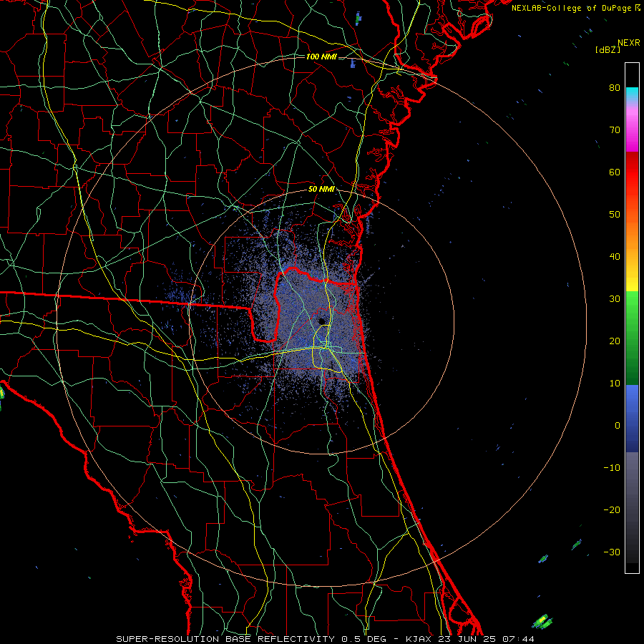Click the yellow-green storm echo at the bottom right
Screen dimensions: 644x644
(x=542, y=621)
